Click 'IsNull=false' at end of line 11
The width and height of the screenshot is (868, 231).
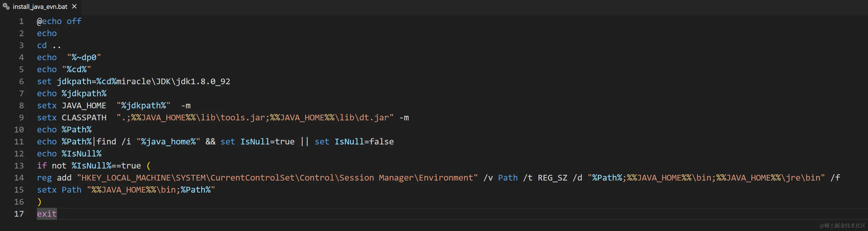(x=364, y=142)
